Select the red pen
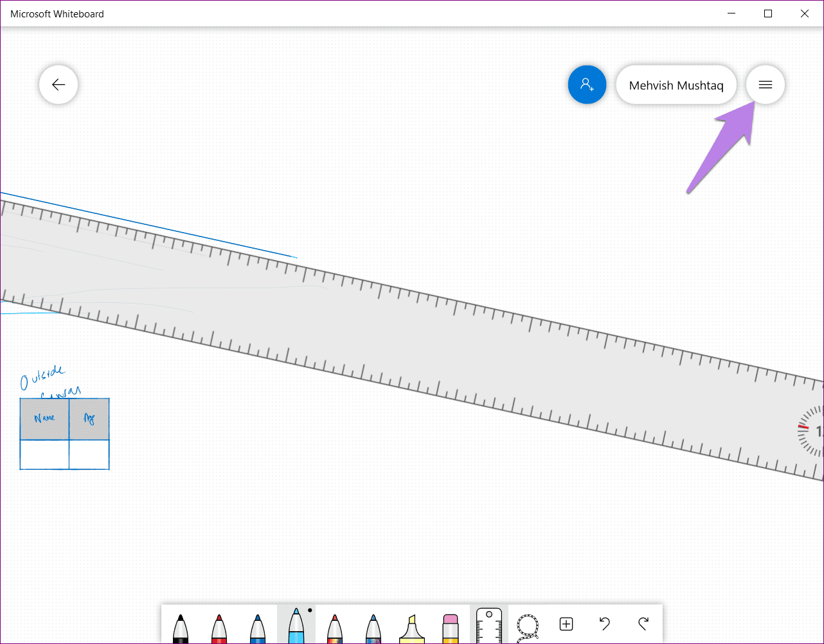Image resolution: width=824 pixels, height=644 pixels. [219, 628]
